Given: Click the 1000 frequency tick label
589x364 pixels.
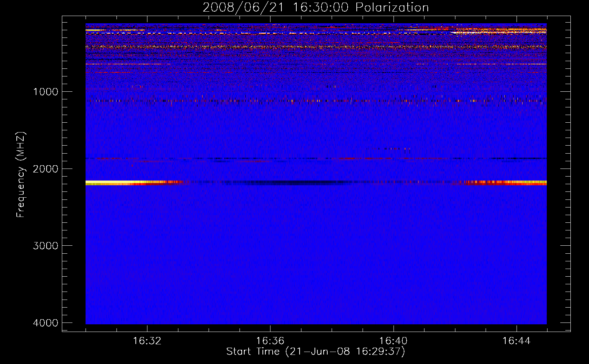Looking at the screenshot, I should (x=46, y=91).
